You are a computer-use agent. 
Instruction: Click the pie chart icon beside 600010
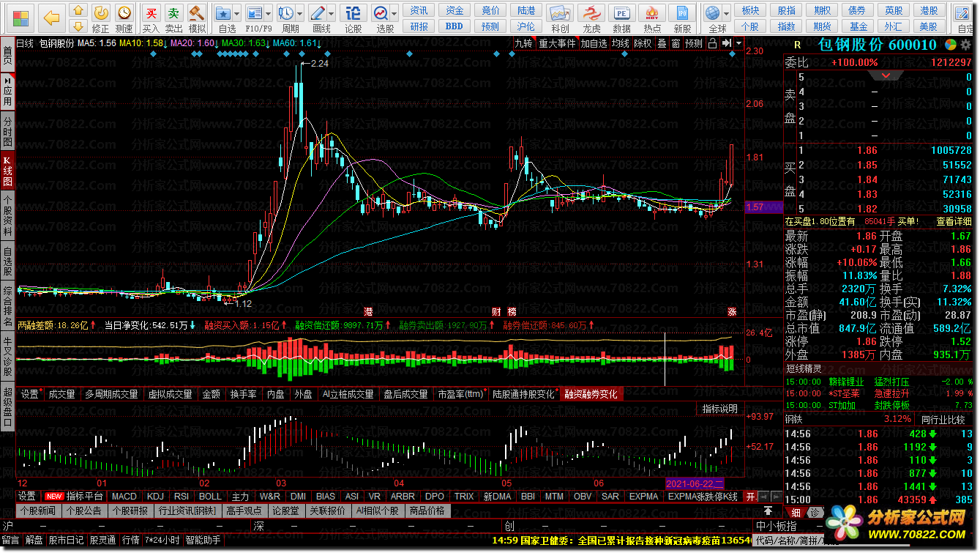pos(950,44)
